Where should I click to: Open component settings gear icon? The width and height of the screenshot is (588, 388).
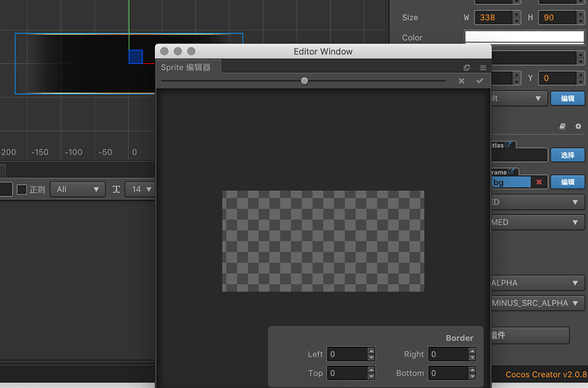click(x=578, y=125)
